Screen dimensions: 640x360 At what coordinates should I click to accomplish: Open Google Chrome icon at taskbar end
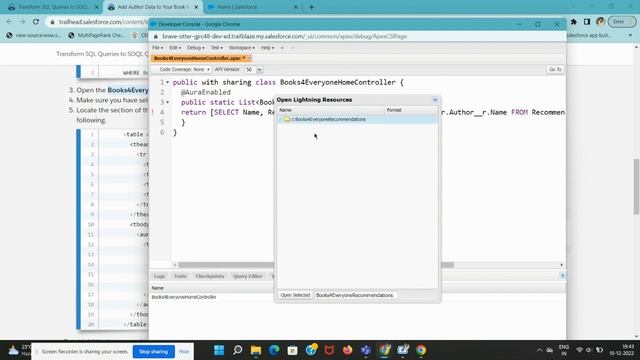click(x=421, y=350)
